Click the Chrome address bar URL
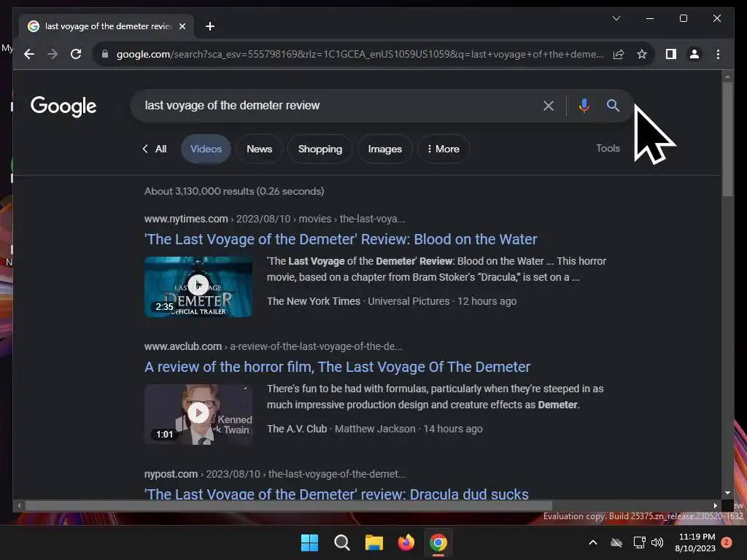Viewport: 747px width, 560px height. pos(360,54)
